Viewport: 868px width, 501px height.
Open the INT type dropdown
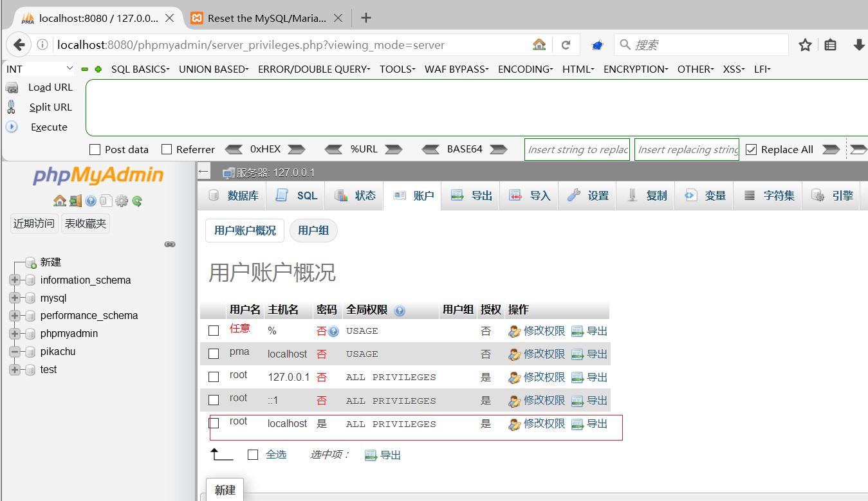[40, 69]
